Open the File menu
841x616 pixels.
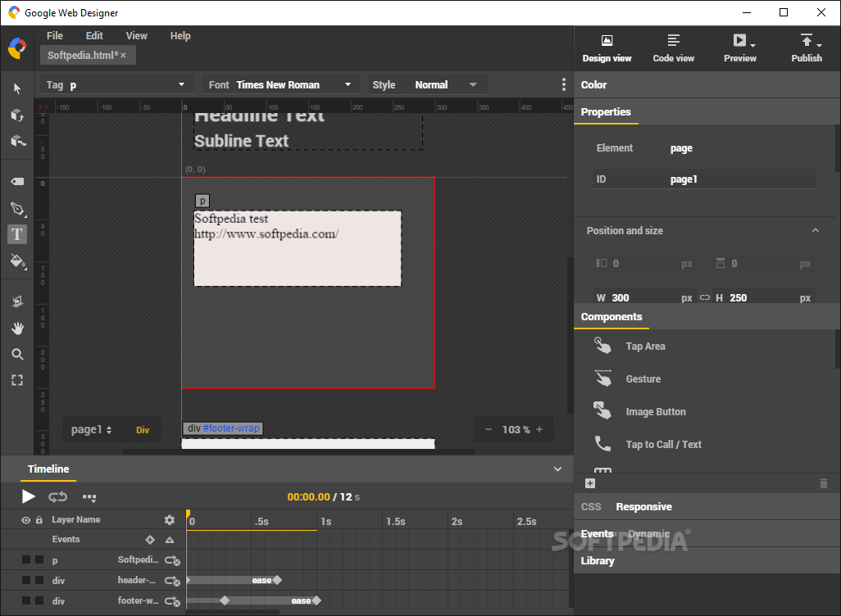click(x=55, y=36)
